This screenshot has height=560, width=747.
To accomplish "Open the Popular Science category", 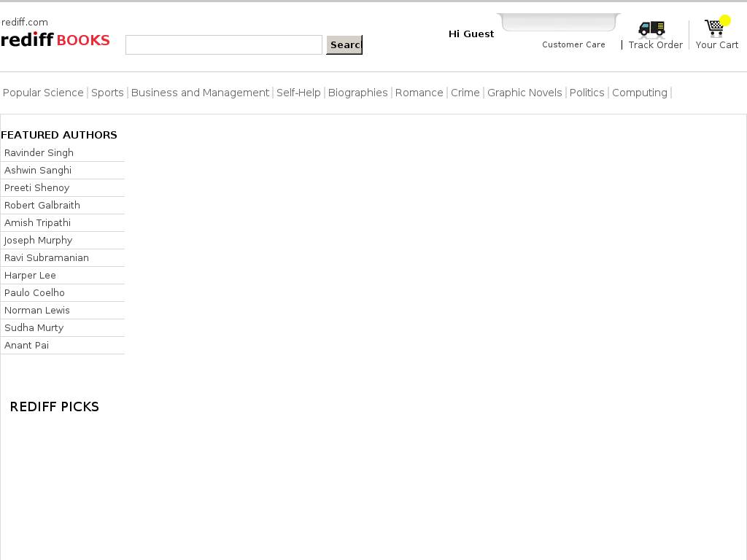I will pos(43,93).
